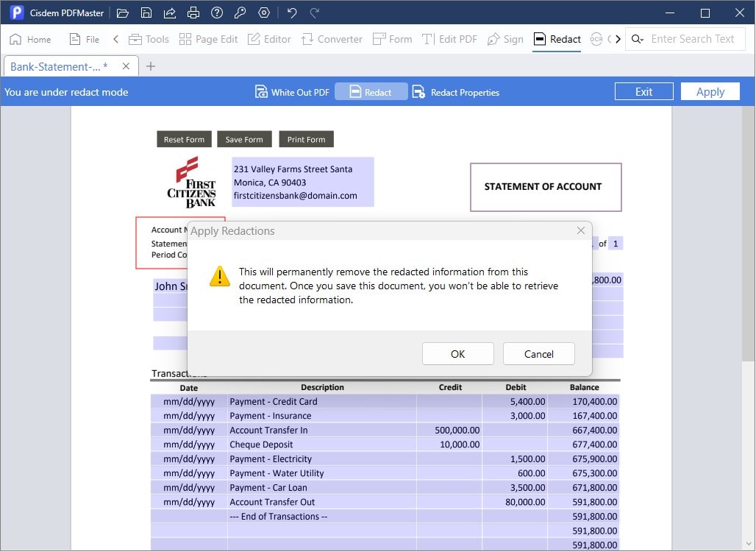Click the save disk icon

[146, 13]
